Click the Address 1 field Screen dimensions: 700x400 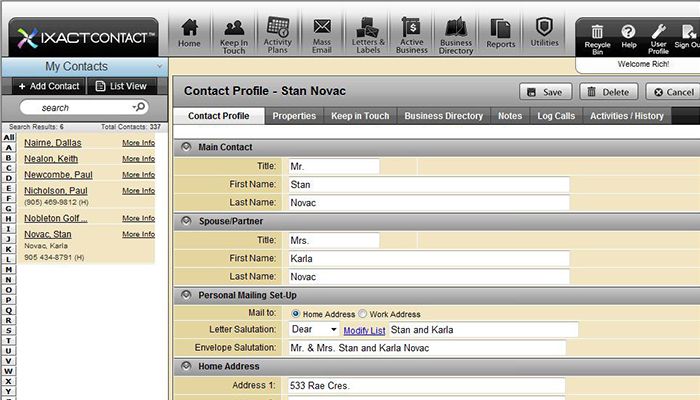click(x=427, y=385)
